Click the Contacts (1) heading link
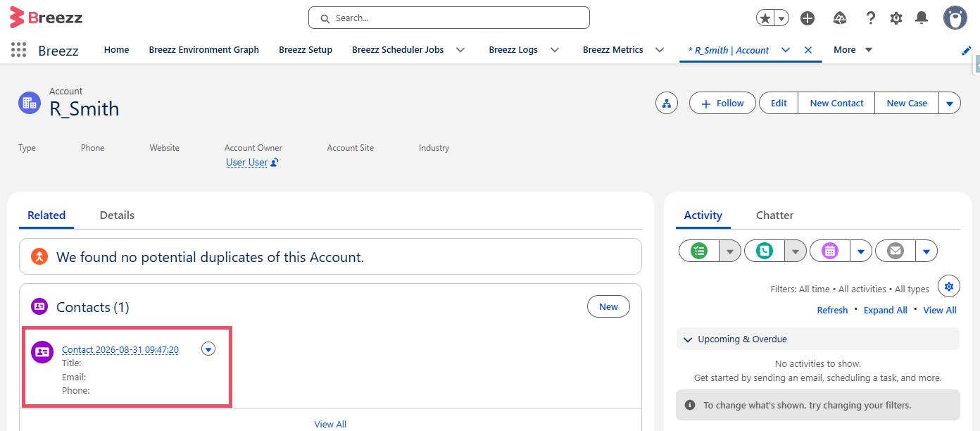980x431 pixels. [93, 307]
